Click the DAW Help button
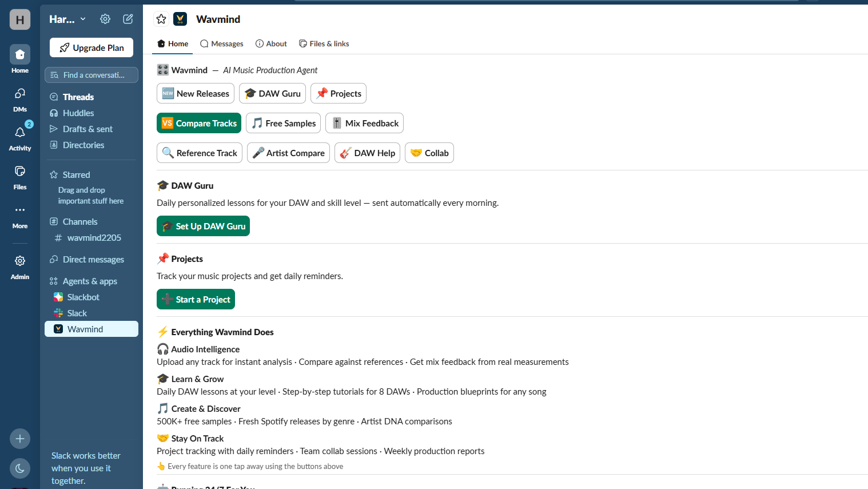The image size is (868, 489). coord(367,153)
